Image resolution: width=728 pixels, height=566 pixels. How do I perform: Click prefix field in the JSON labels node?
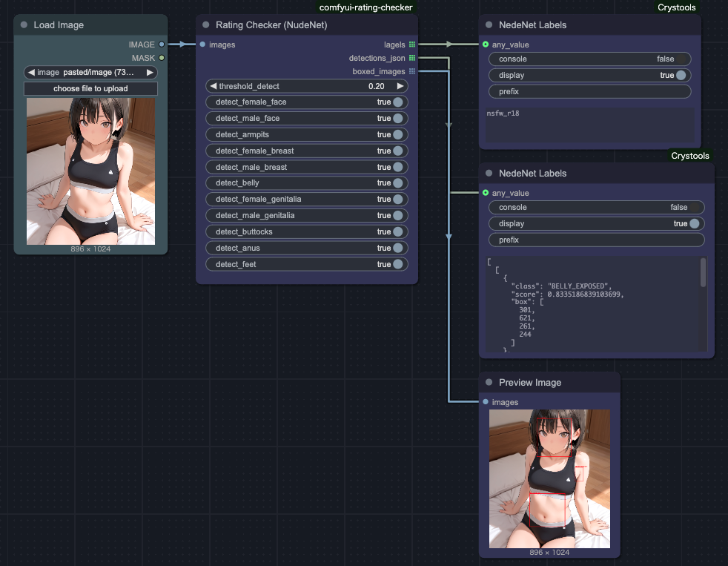pyautogui.click(x=597, y=240)
